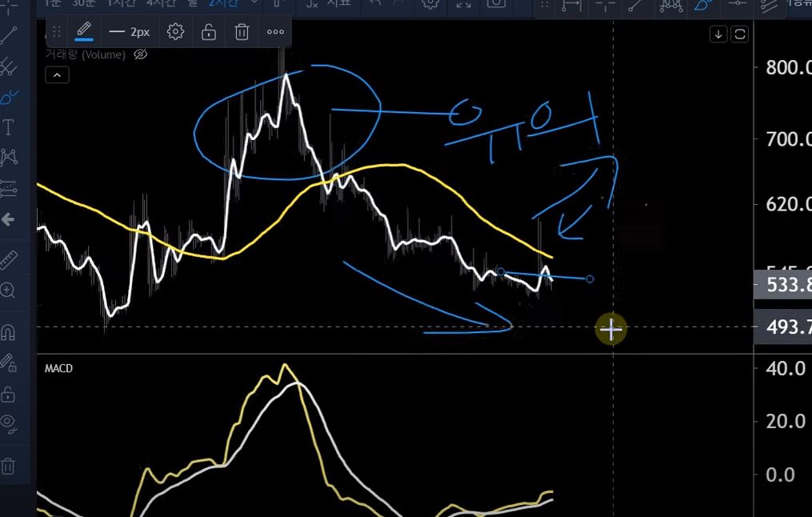The width and height of the screenshot is (812, 517).
Task: Open chart settings gear in top toolbar
Action: pos(431,4)
